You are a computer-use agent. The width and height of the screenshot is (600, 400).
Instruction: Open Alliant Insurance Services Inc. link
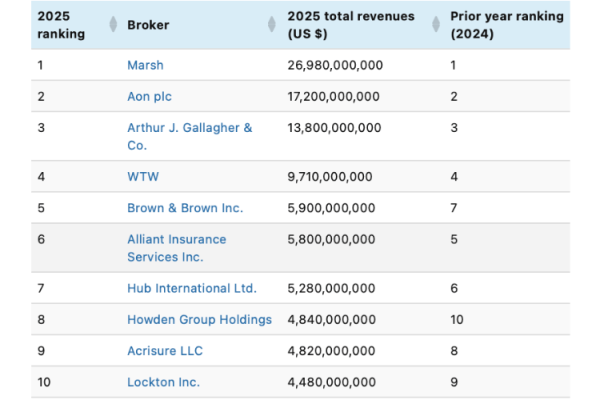177,248
